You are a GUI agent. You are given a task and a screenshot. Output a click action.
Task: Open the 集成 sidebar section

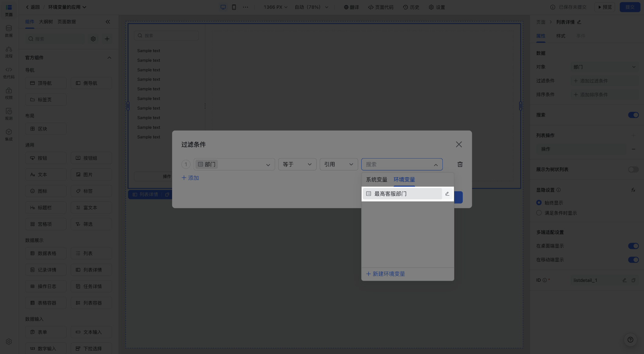pyautogui.click(x=9, y=135)
